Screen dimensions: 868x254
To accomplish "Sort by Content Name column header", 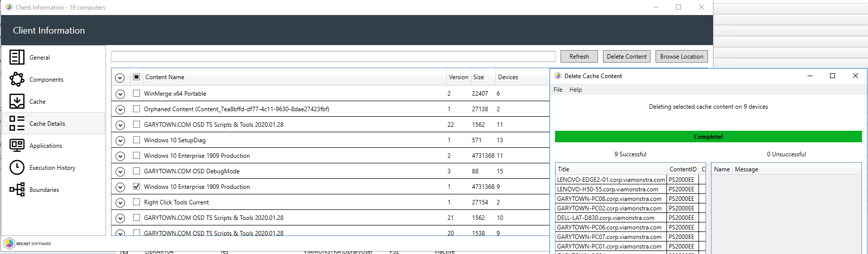I will pyautogui.click(x=294, y=77).
